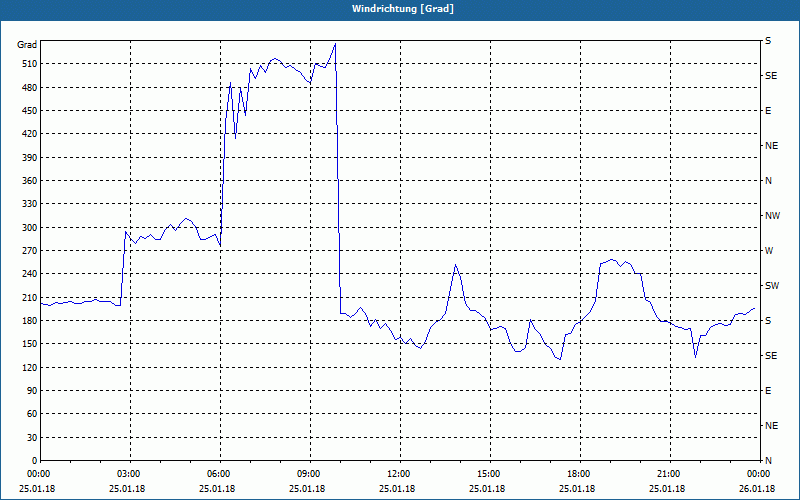
Task: Click the 15:00 time label
Action: point(487,473)
